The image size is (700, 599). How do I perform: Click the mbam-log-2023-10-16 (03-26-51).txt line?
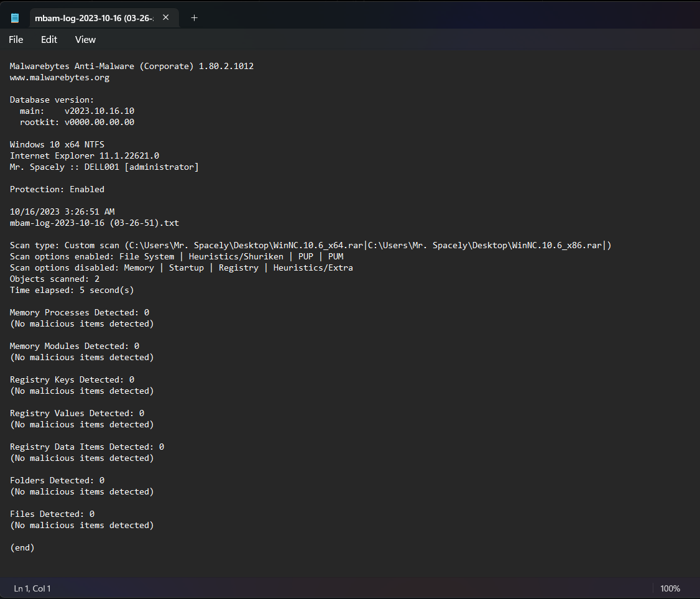click(x=94, y=223)
